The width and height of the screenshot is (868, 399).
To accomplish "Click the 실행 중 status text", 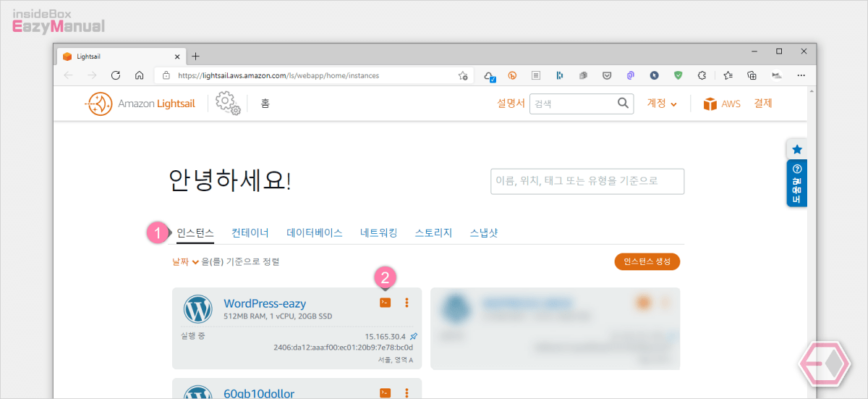I will (192, 336).
